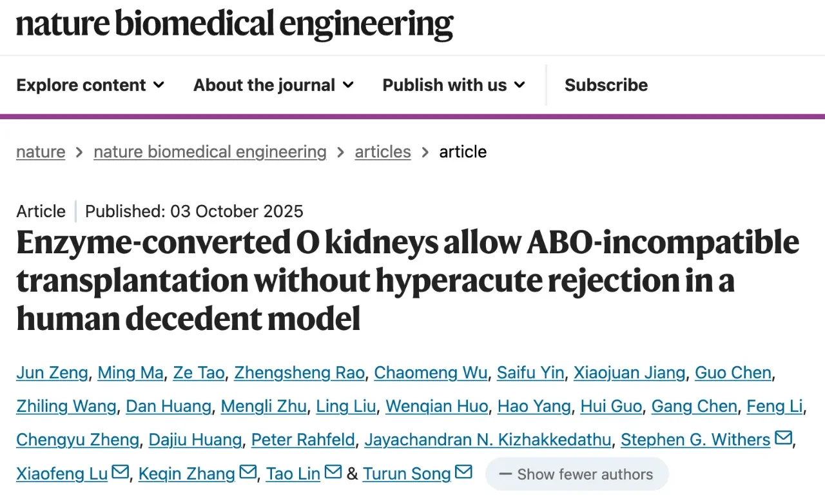
Task: Click the Nature Biomedical Engineering logo
Action: [x=235, y=24]
